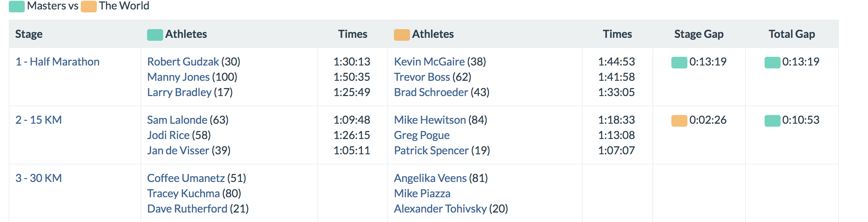Open the 1 - Half Marathon stage link
Screen dimensions: 868x222
57,62
